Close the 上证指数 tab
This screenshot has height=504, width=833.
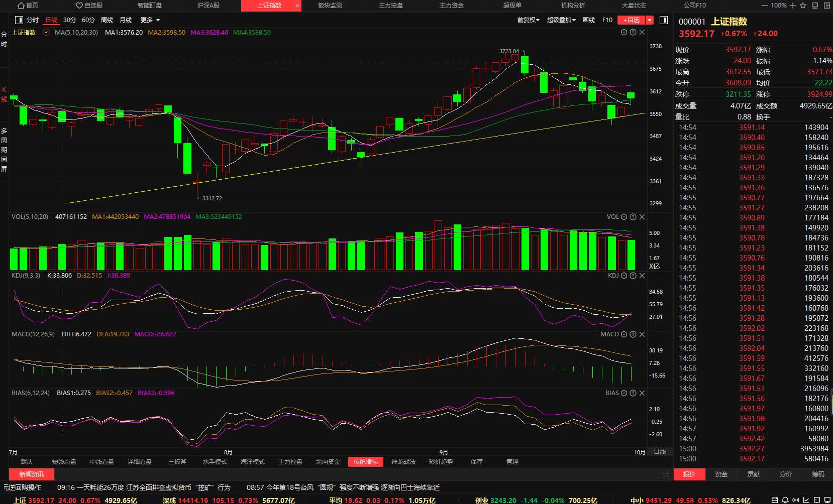tap(297, 6)
